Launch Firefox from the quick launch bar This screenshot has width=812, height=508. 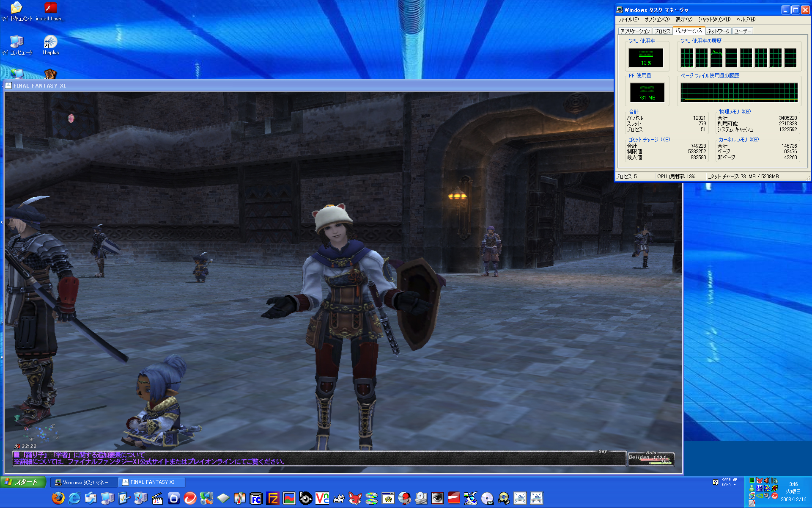point(58,498)
